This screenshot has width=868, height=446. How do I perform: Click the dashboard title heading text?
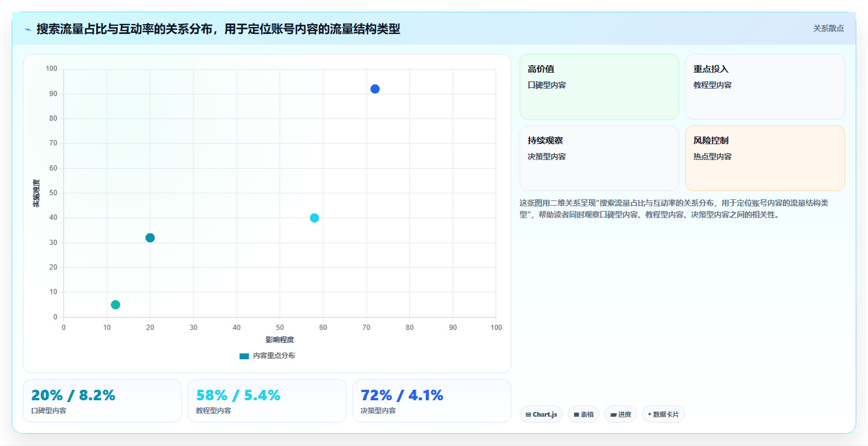[x=218, y=29]
